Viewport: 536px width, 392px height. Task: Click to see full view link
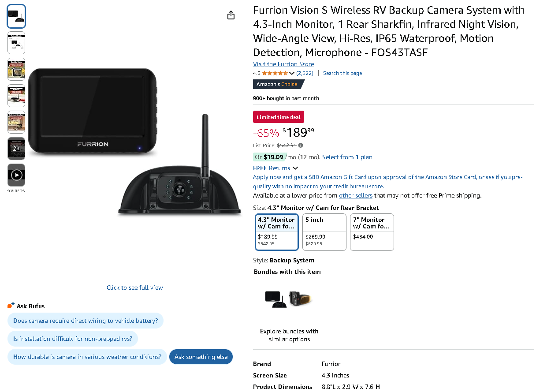[135, 287]
